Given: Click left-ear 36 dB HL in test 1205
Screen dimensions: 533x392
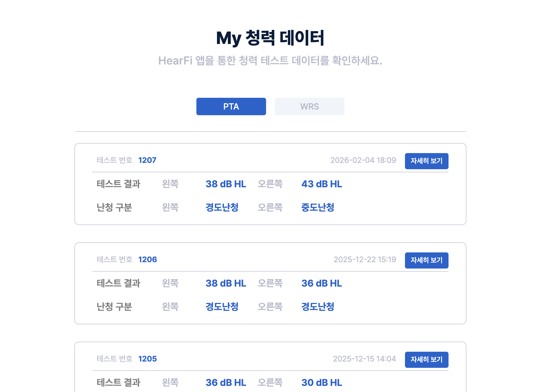Looking at the screenshot, I should 226,382.
